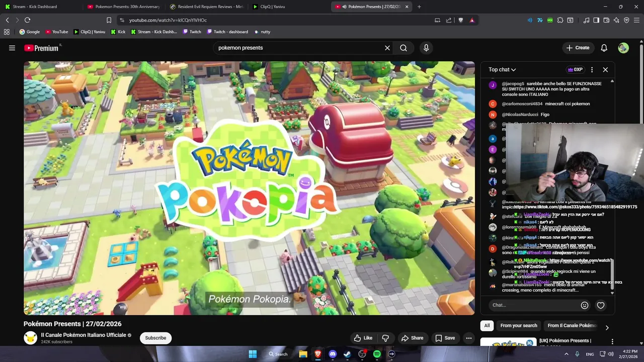Image resolution: width=644 pixels, height=362 pixels.
Task: Close the live chat panel
Action: tap(605, 70)
